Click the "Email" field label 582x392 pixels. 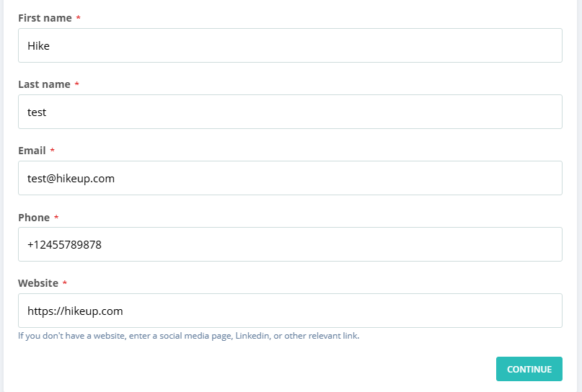(32, 151)
